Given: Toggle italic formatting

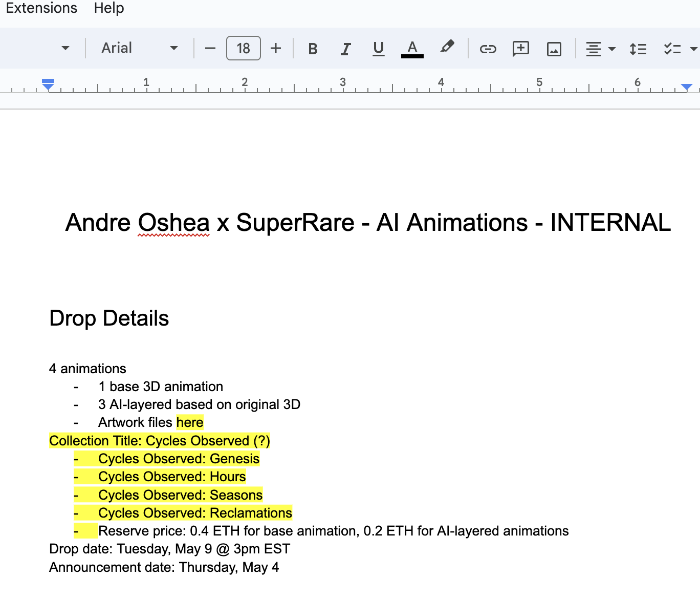Looking at the screenshot, I should (x=346, y=49).
